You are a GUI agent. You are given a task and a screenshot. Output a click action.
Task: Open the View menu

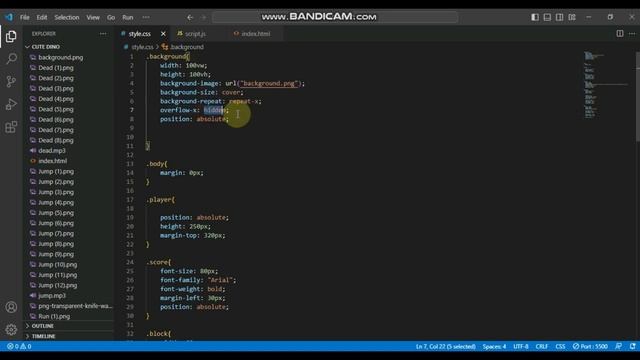coord(93,18)
